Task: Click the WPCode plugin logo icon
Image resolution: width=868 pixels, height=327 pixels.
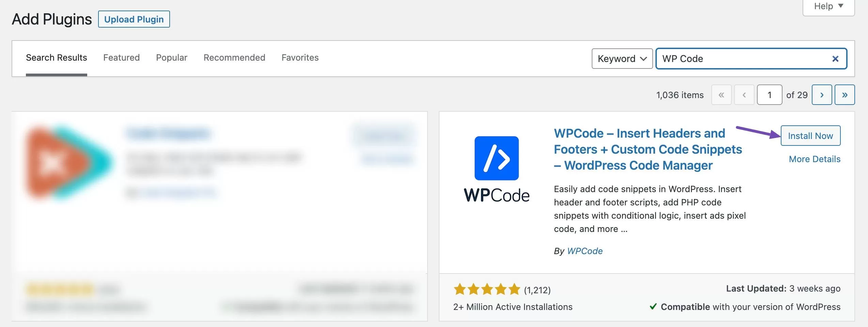Action: point(496,158)
